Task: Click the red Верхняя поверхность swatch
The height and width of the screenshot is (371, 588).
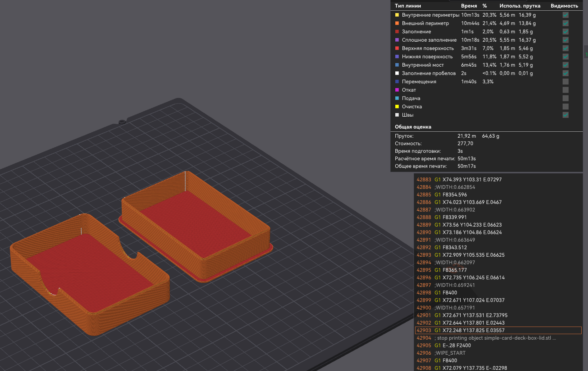Action: pos(397,48)
